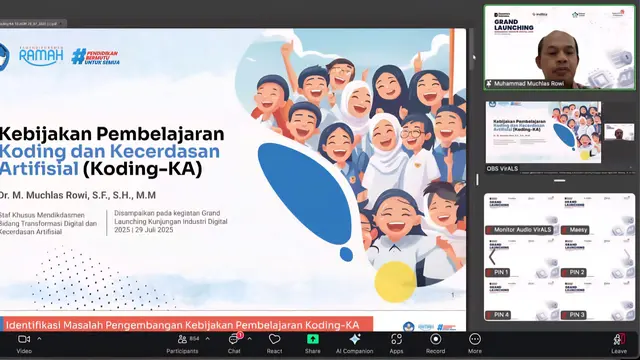Select Monitor Audio VirALS participant tile
The image size is (640, 360).
(x=522, y=215)
